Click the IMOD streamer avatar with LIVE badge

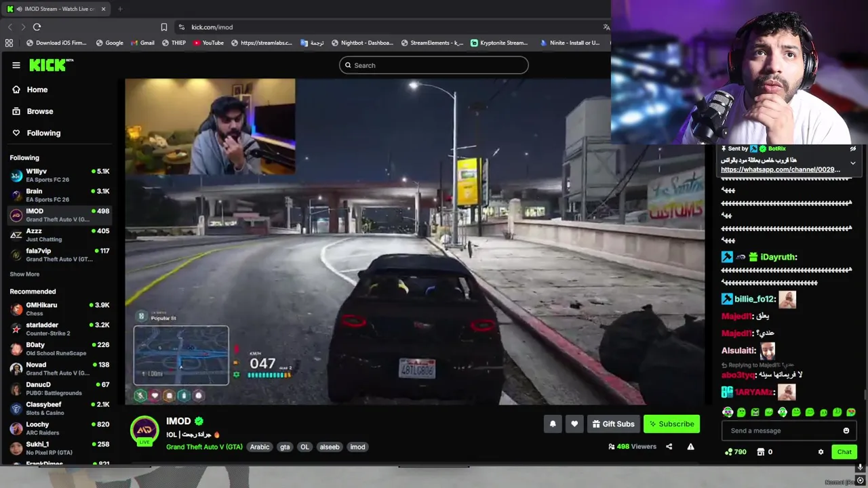click(x=144, y=431)
